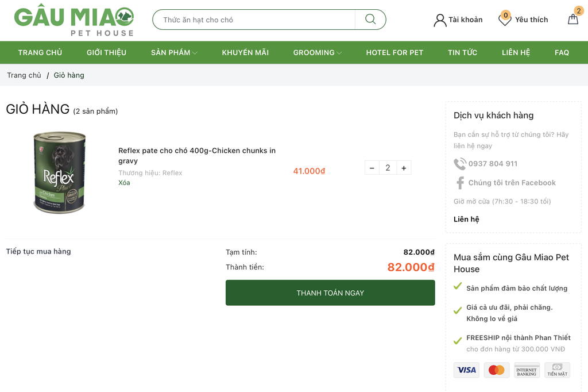
Task: Open 'Chúng tôi trên Facebook' link
Action: [x=512, y=183]
